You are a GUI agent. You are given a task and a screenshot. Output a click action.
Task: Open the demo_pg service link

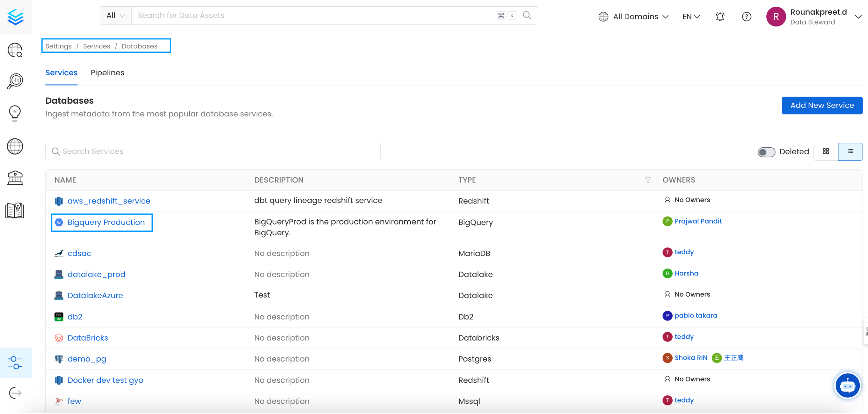[x=87, y=359]
